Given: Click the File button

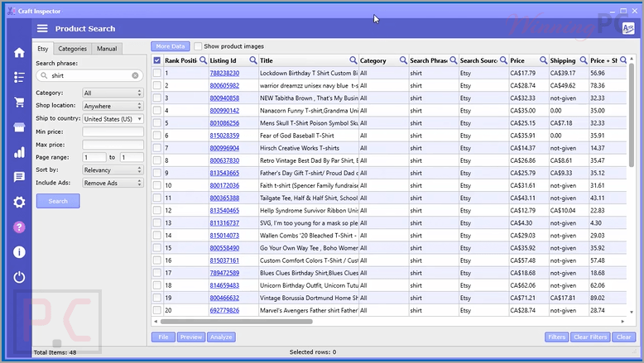Looking at the screenshot, I should click(x=163, y=337).
